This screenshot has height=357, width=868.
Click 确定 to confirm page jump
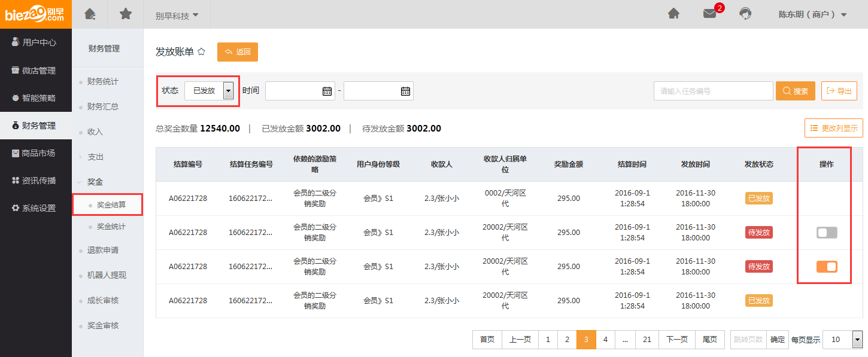click(x=778, y=339)
